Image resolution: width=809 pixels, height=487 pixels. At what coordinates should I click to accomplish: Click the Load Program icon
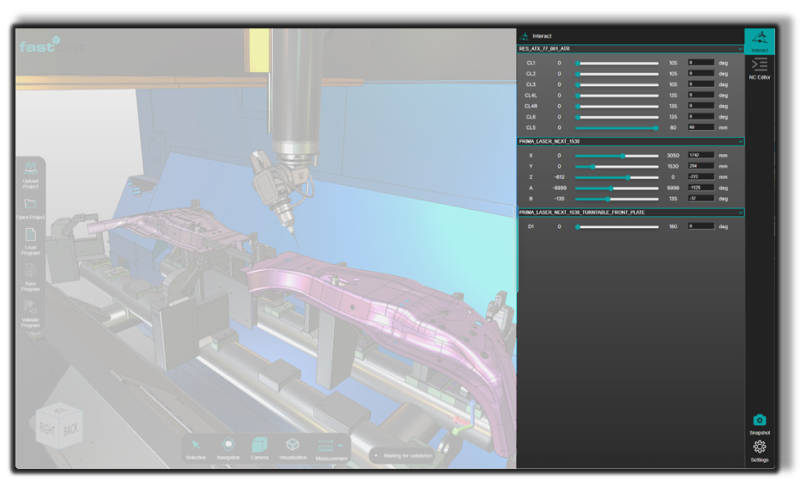(x=30, y=237)
